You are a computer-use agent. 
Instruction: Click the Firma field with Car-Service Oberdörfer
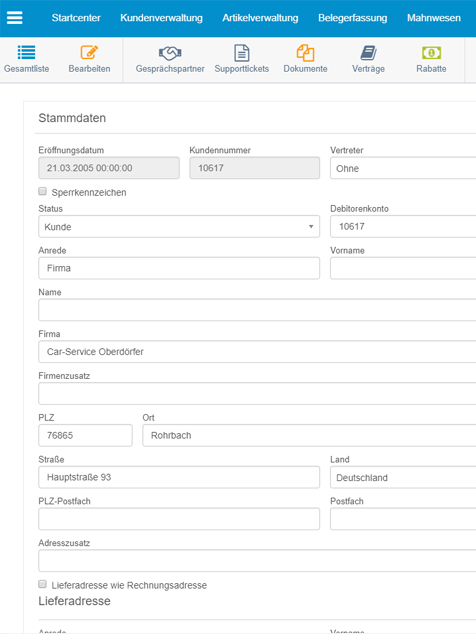coord(257,352)
